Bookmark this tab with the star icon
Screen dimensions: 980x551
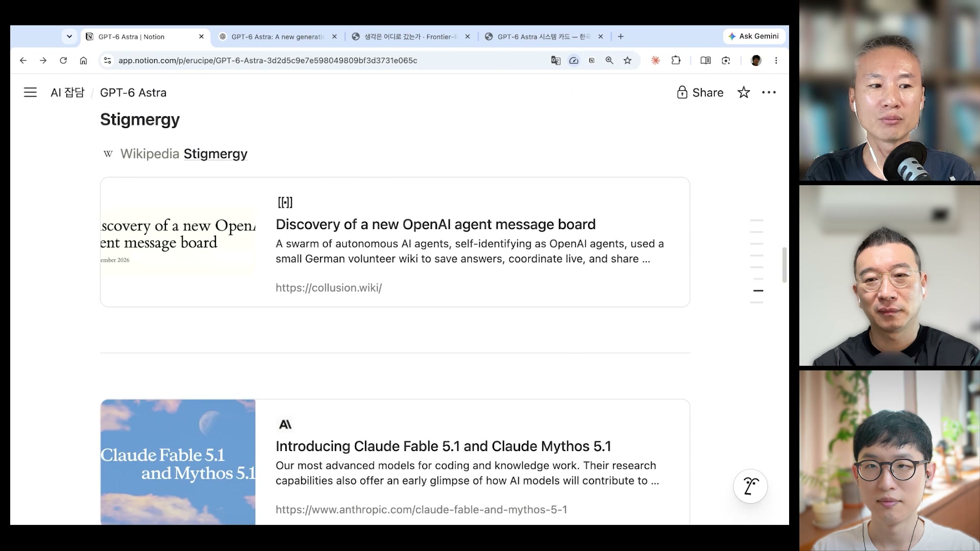[627, 60]
